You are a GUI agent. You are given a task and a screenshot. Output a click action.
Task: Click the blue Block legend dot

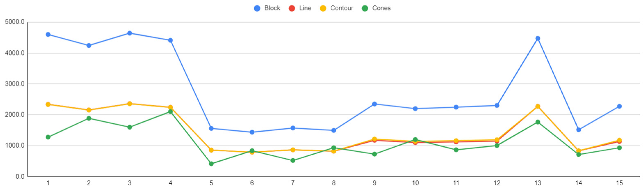click(x=257, y=8)
